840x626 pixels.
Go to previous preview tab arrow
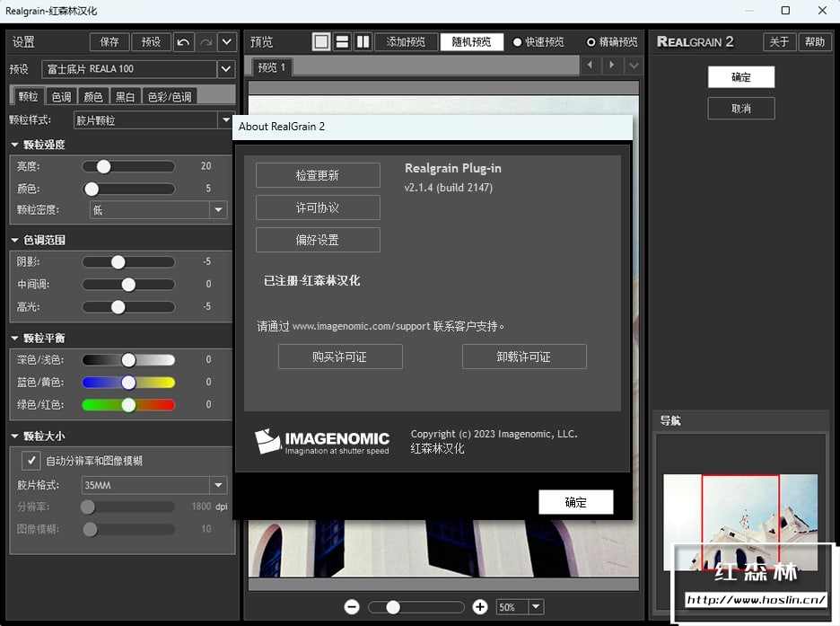(590, 66)
